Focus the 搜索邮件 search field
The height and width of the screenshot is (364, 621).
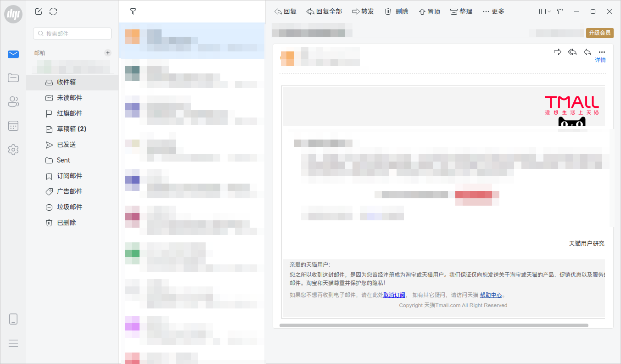pyautogui.click(x=72, y=34)
